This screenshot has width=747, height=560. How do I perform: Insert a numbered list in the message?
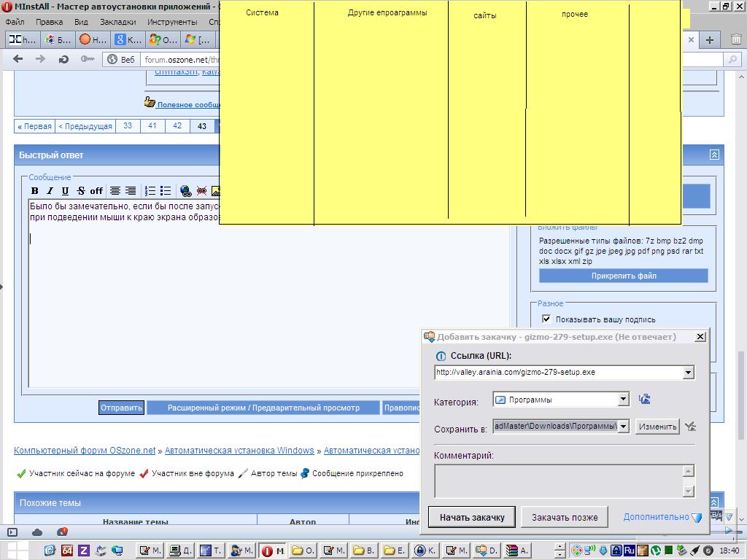coord(150,191)
